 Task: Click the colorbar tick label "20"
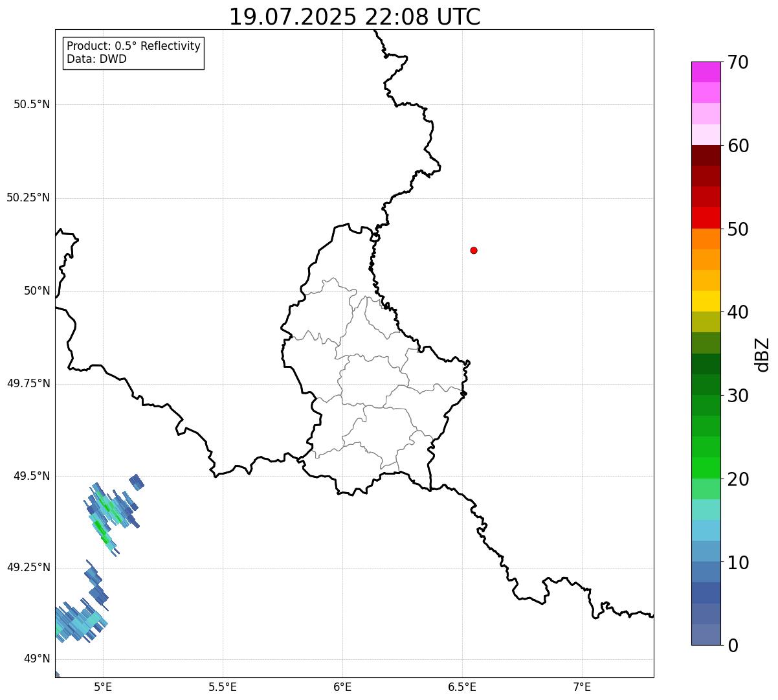coord(738,479)
